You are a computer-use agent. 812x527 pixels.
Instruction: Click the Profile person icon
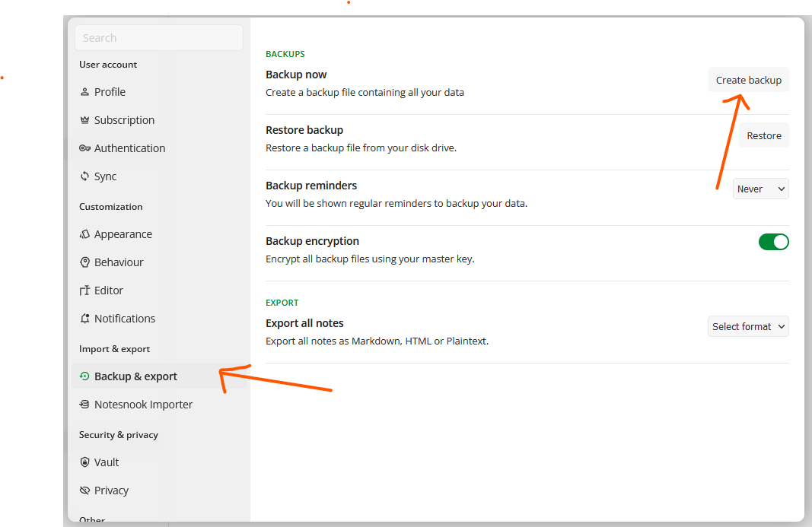point(84,92)
